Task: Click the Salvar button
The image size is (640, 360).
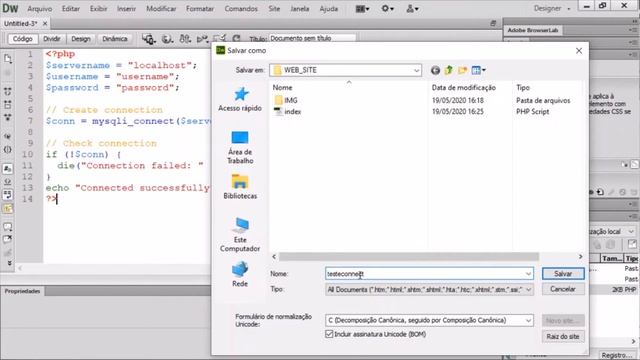Action: click(x=563, y=274)
